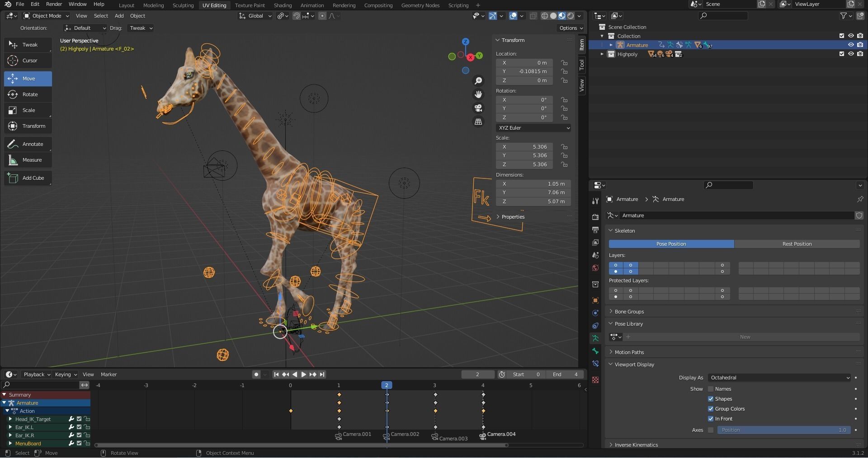This screenshot has width=868, height=458.
Task: Activate the Scale tool
Action: (x=28, y=110)
